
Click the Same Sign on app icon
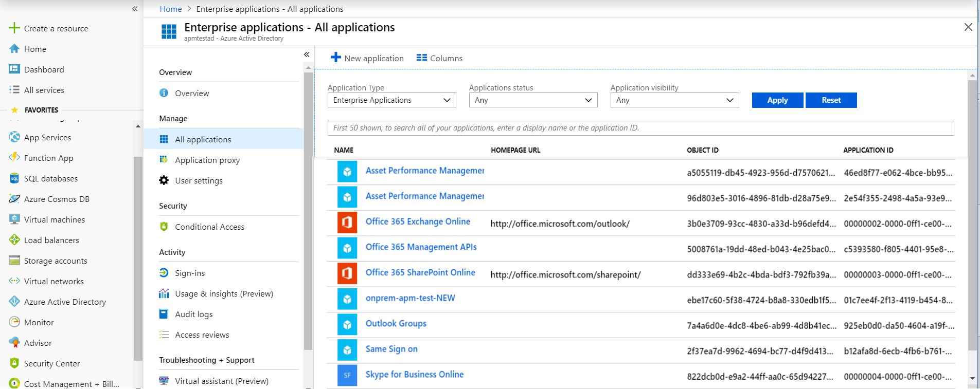pos(347,350)
